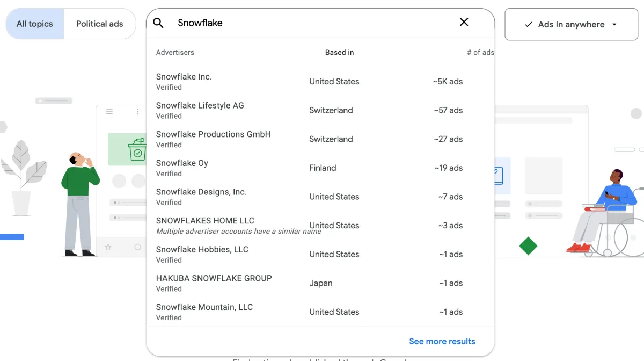
Task: Click the similar-name notice under SNOWFLAKES HOME
Action: coord(239,232)
